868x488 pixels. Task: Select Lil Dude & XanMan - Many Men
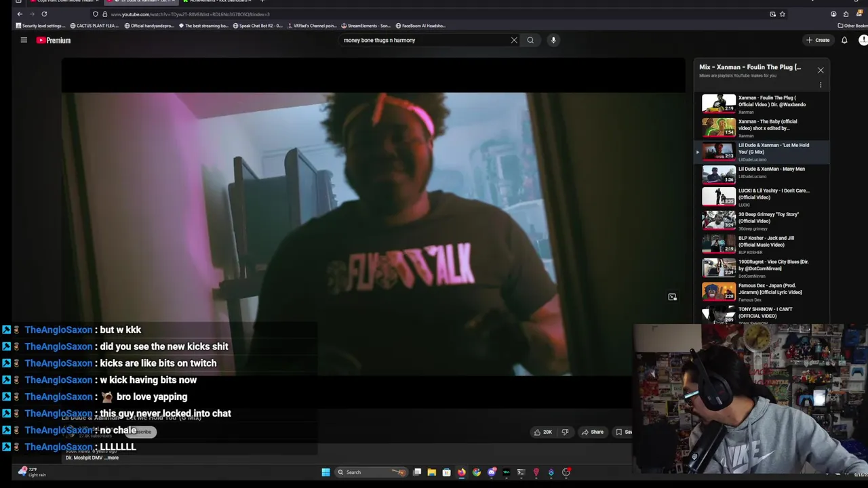click(x=762, y=174)
